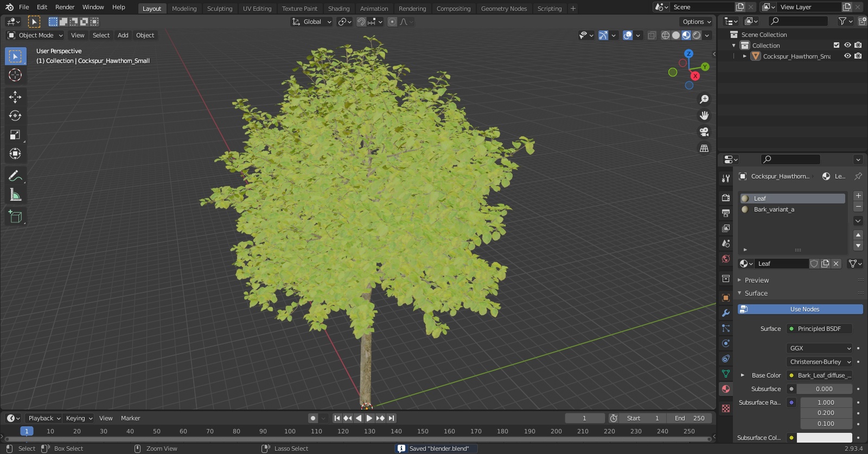Activate the Move tool

tap(15, 97)
